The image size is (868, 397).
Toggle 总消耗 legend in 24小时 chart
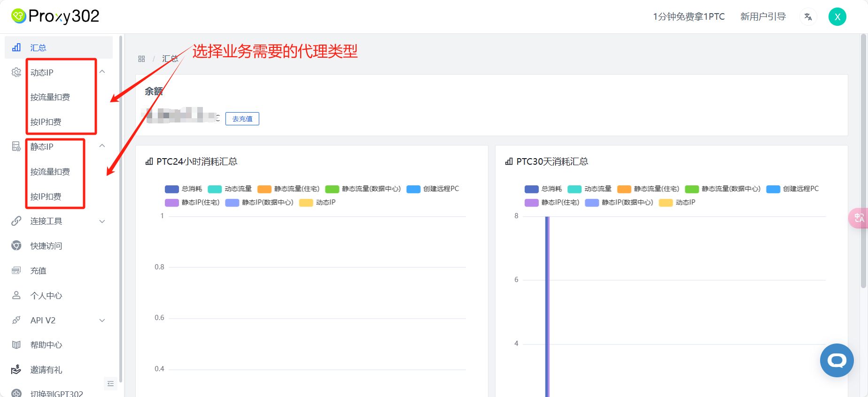(184, 189)
